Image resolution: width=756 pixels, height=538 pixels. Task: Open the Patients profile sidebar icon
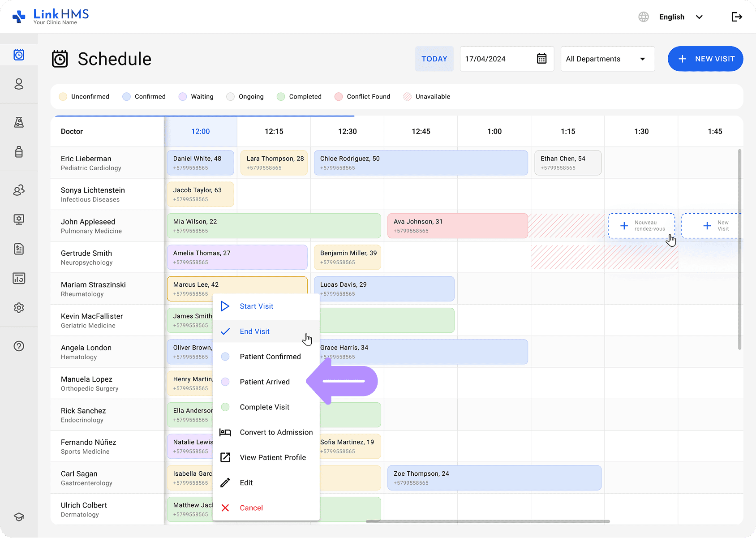[19, 84]
